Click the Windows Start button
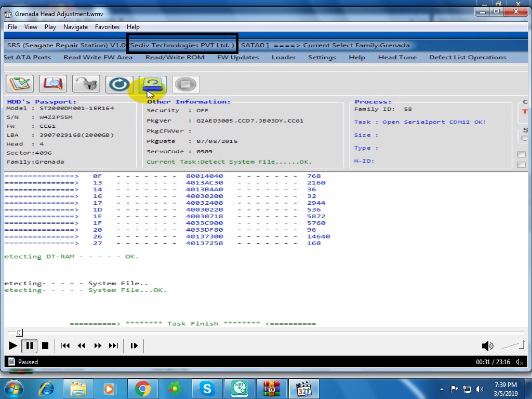Viewport: 532px width, 399px height. 14,389
